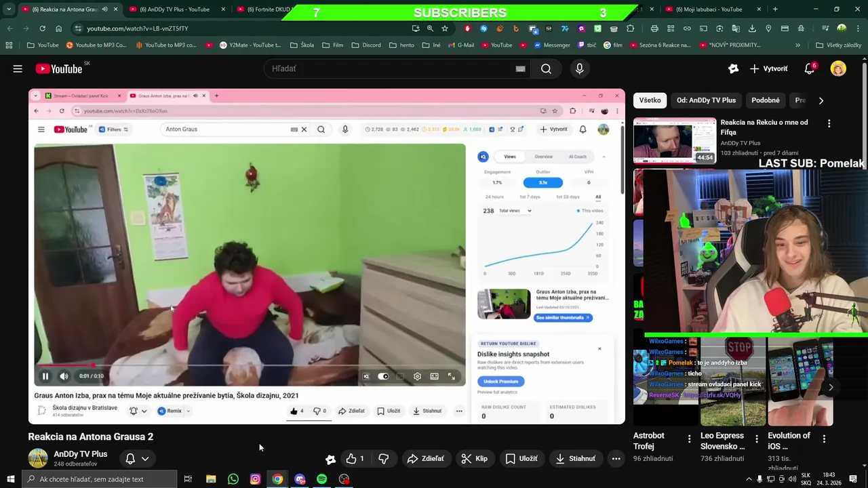Open the YouTube guide hamburger menu
This screenshot has width=868, height=488.
coord(18,68)
